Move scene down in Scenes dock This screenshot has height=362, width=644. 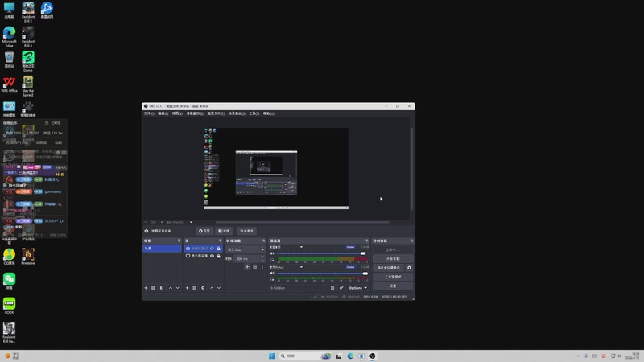[x=177, y=288]
